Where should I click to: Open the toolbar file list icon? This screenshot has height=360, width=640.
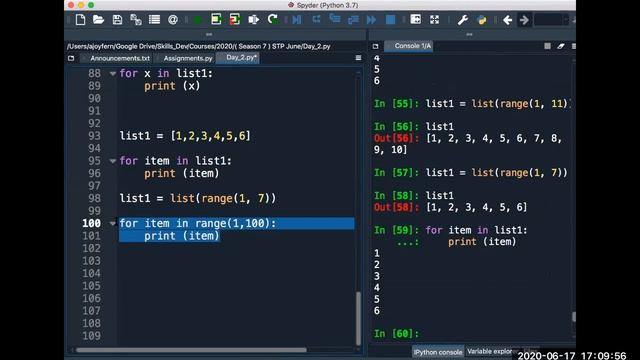tap(154, 20)
